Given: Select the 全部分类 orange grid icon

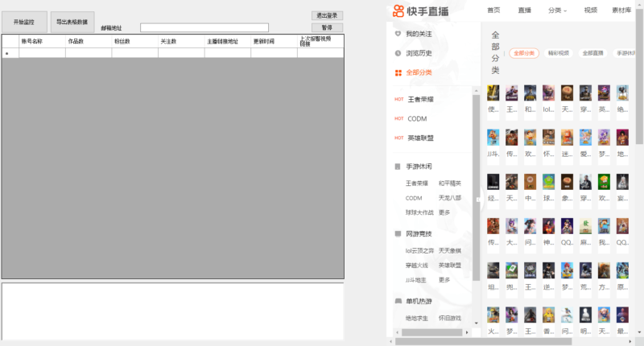Looking at the screenshot, I should [x=398, y=72].
